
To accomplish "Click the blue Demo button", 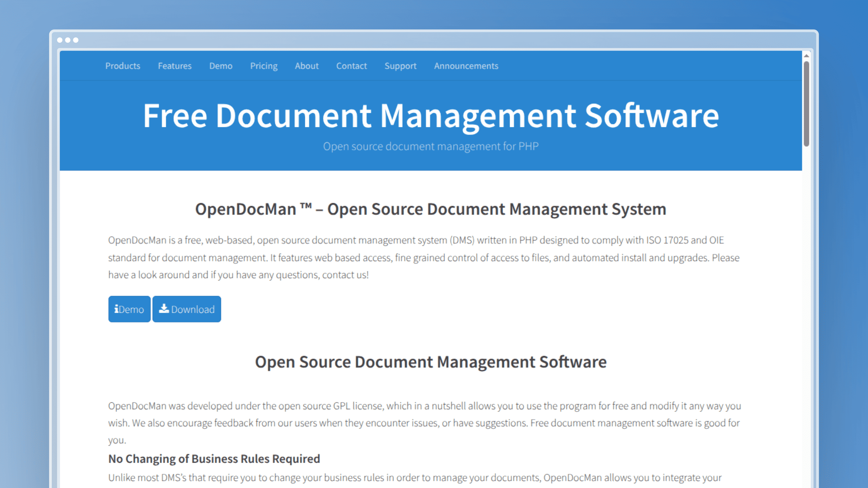I will (129, 309).
